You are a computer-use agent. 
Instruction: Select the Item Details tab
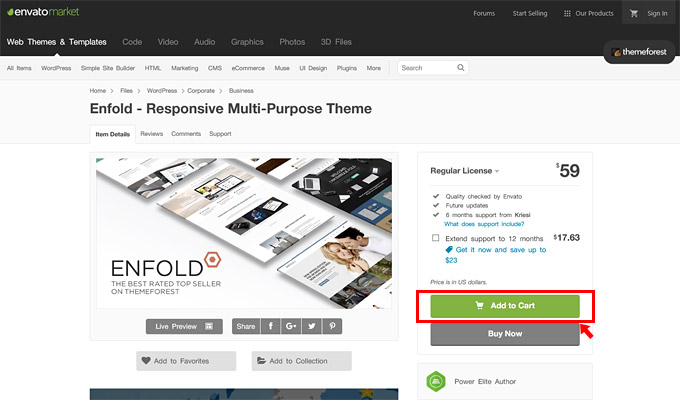click(113, 134)
